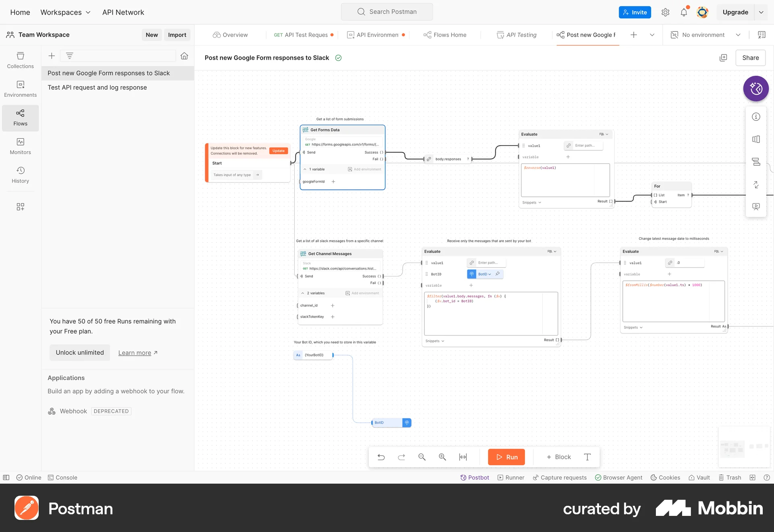Open the No environment dropdown
The height and width of the screenshot is (532, 774).
pos(703,35)
